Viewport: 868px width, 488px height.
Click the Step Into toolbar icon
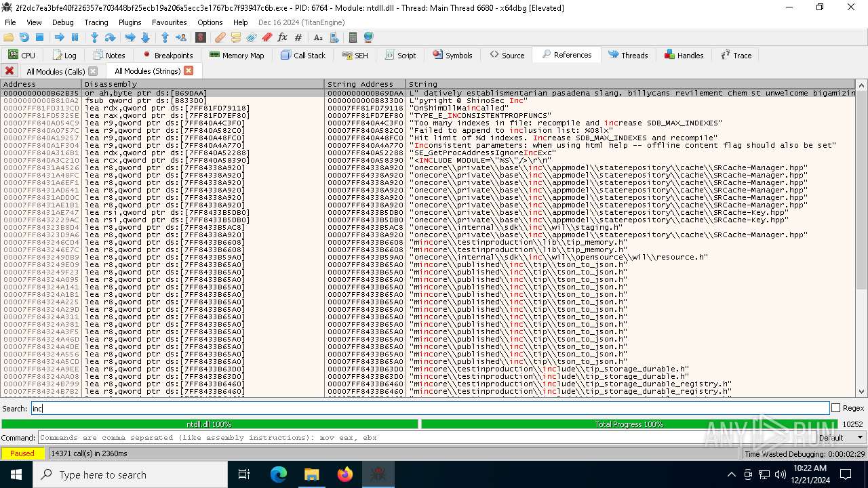coord(95,37)
